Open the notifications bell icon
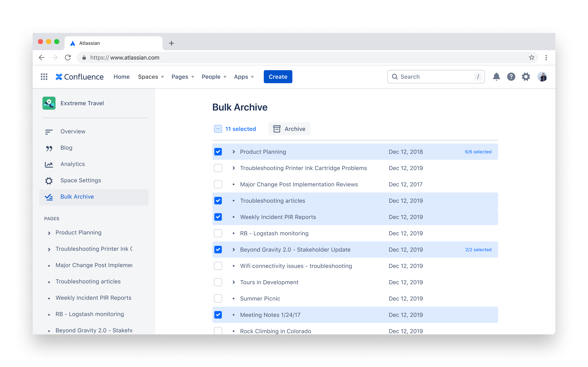The height and width of the screenshot is (367, 588). tap(496, 76)
